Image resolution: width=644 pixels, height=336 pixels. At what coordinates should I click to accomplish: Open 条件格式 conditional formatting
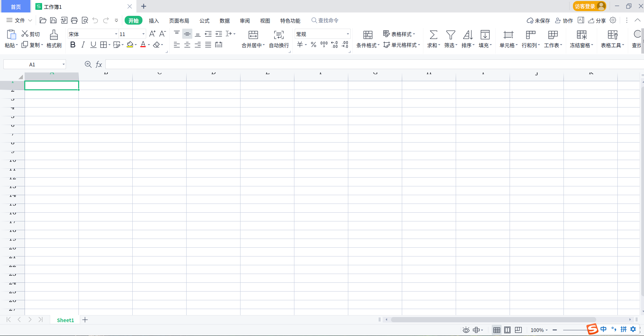click(x=367, y=38)
